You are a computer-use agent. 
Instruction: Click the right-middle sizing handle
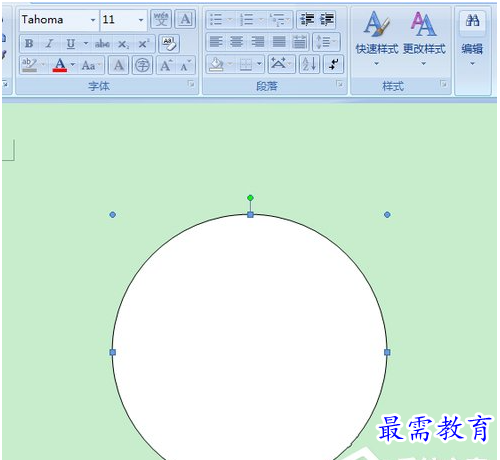pos(387,352)
